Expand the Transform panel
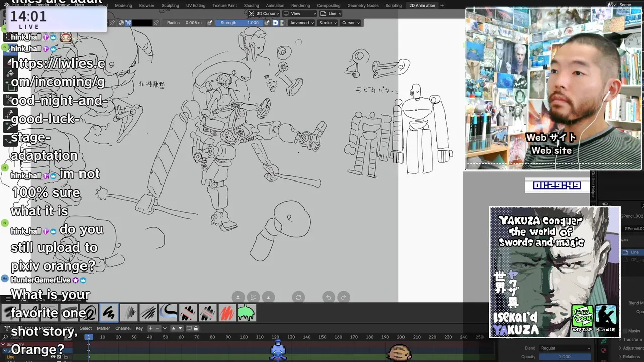This screenshot has width=644, height=362. click(633, 339)
